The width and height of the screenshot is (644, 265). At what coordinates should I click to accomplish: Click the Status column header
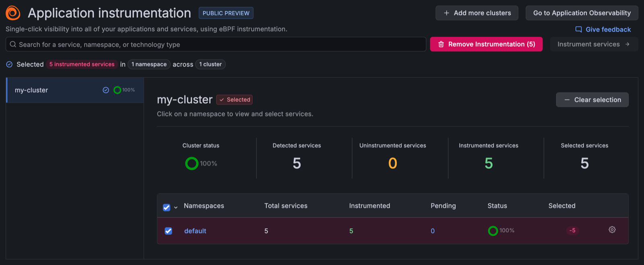[x=497, y=205]
